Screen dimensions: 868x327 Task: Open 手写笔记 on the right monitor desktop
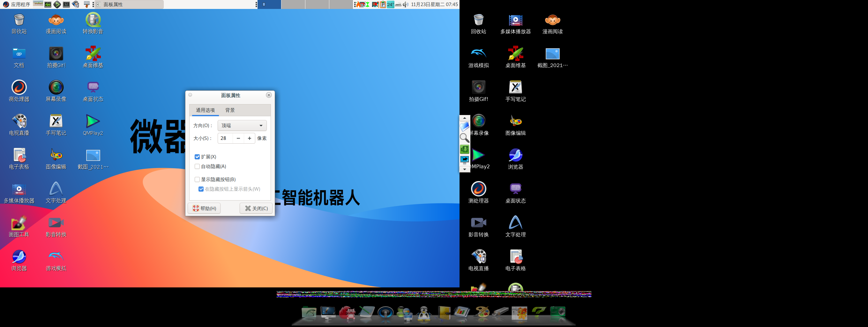515,90
